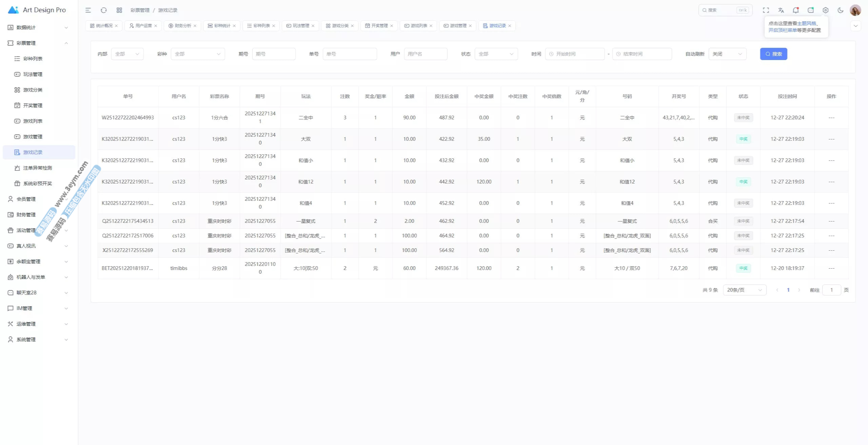Open the notifications bell icon

pos(796,10)
